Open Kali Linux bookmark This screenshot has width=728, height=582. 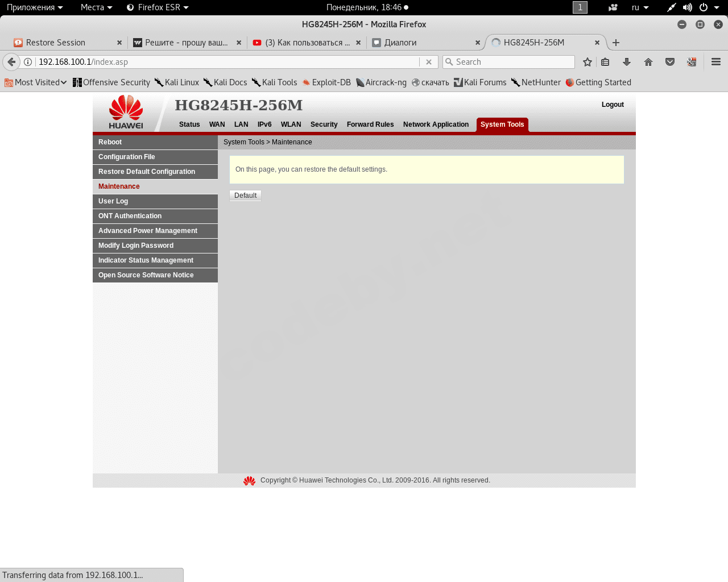coord(177,82)
